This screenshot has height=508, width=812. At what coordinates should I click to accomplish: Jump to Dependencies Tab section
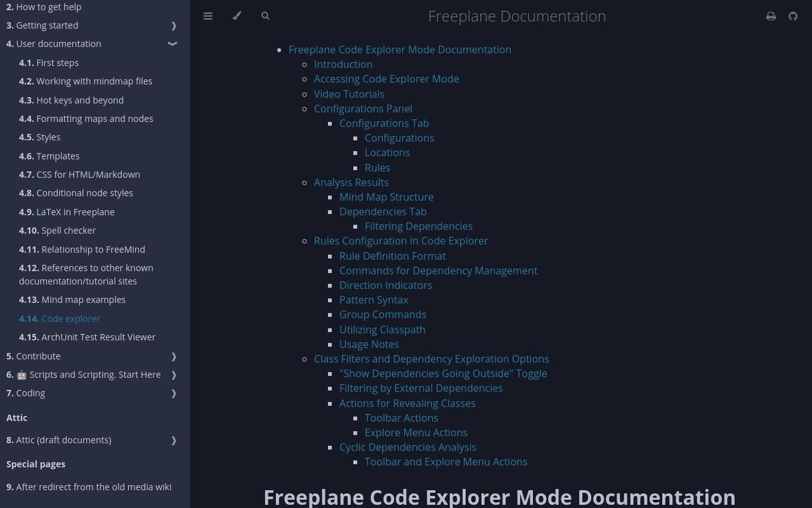click(x=383, y=211)
